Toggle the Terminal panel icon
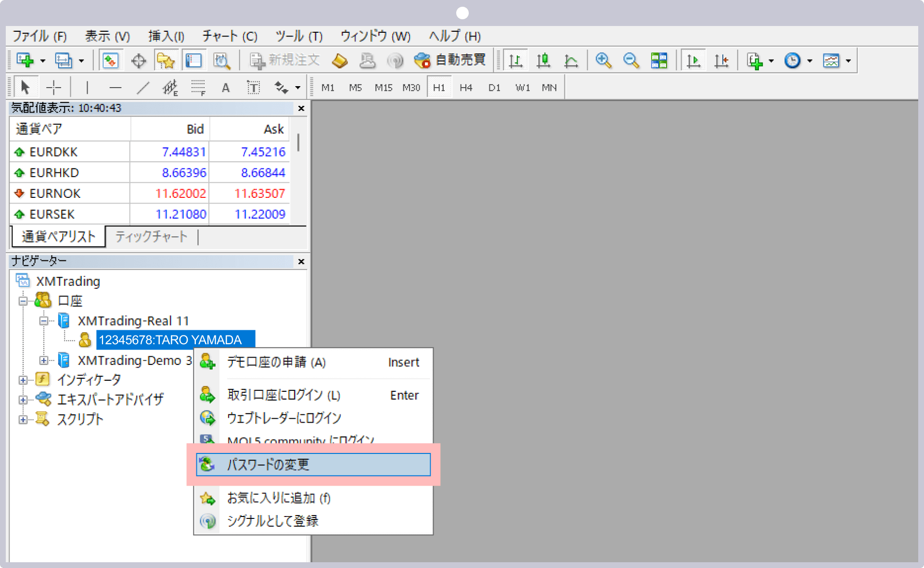This screenshot has width=924, height=568. pos(194,61)
